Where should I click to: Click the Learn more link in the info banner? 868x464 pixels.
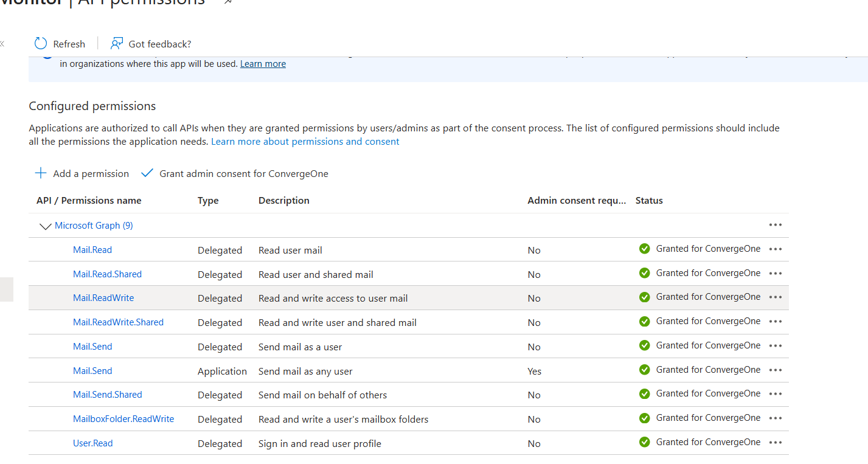coord(263,64)
